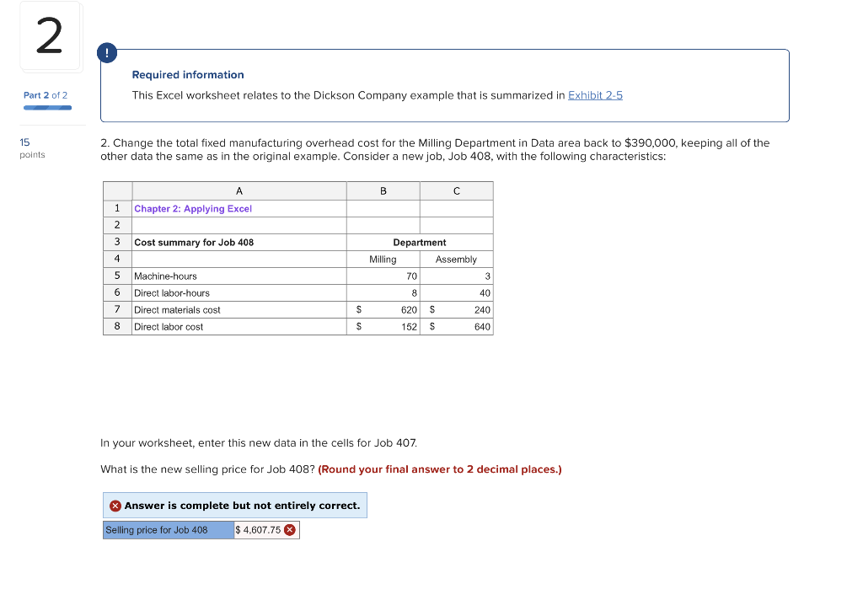Image resolution: width=863 pixels, height=616 pixels.
Task: Click the red X beside the $4,607.75 answer
Action: [x=290, y=529]
